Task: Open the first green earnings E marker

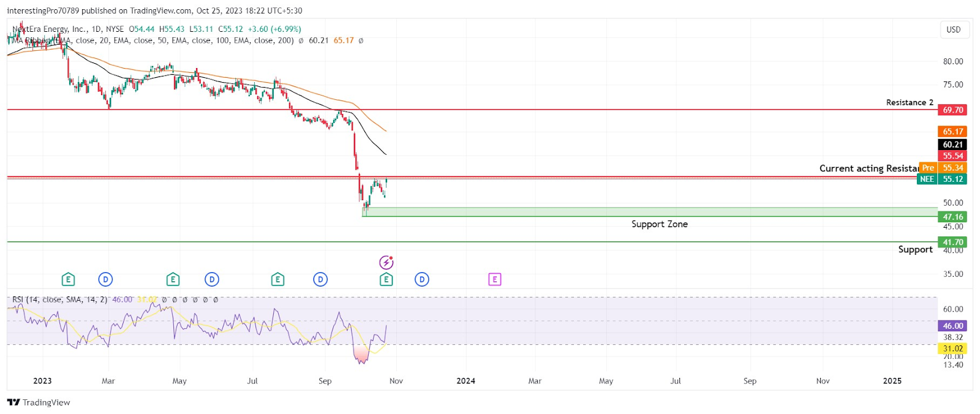Action: pos(68,279)
